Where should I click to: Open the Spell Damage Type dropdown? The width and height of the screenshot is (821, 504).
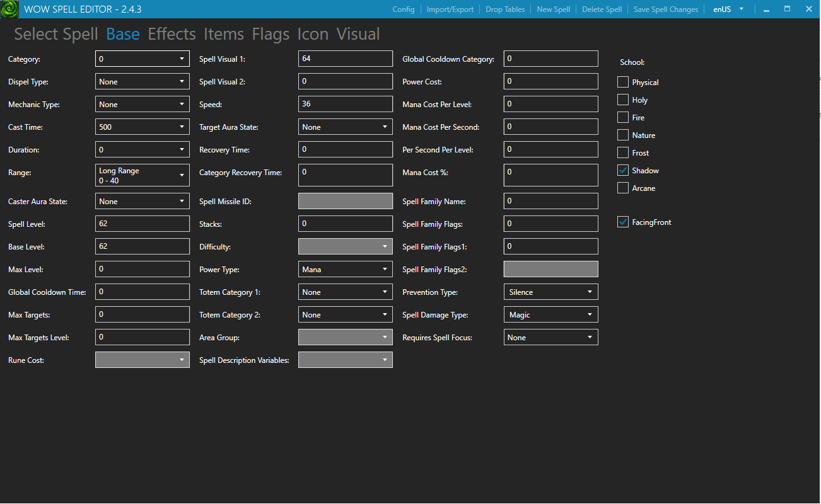point(550,314)
